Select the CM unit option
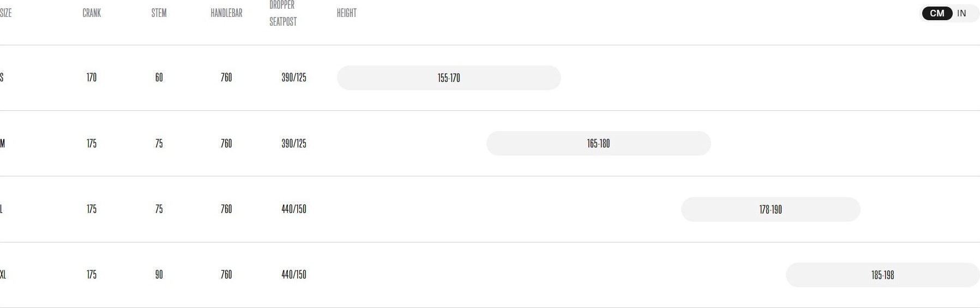 click(x=937, y=13)
